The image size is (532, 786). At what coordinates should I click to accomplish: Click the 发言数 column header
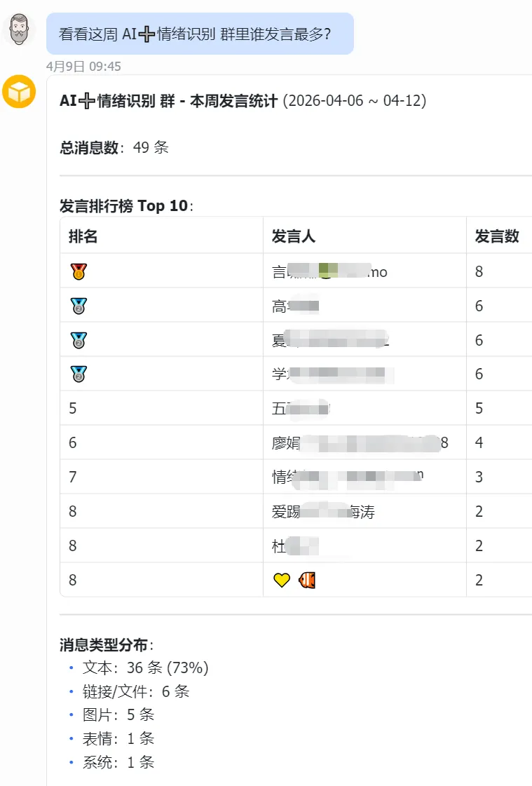point(497,236)
